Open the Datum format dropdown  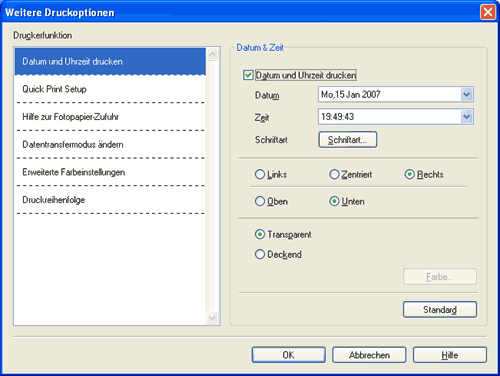[467, 95]
